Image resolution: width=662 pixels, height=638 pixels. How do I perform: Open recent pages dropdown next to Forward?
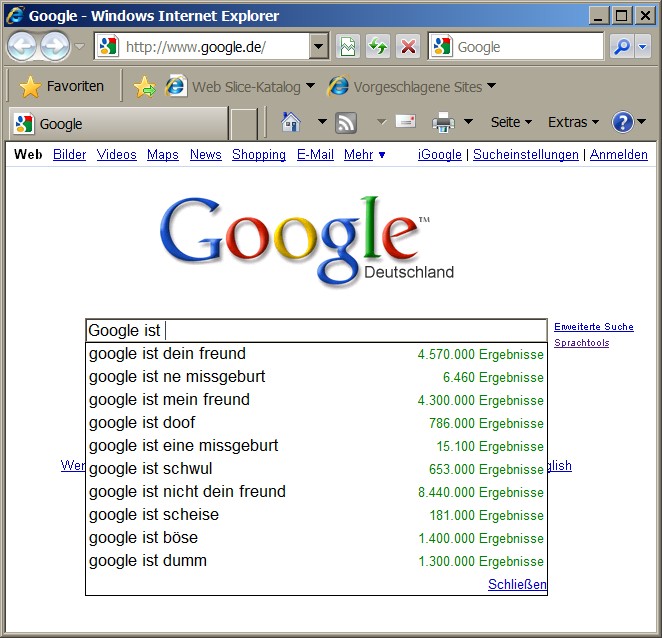[x=79, y=46]
